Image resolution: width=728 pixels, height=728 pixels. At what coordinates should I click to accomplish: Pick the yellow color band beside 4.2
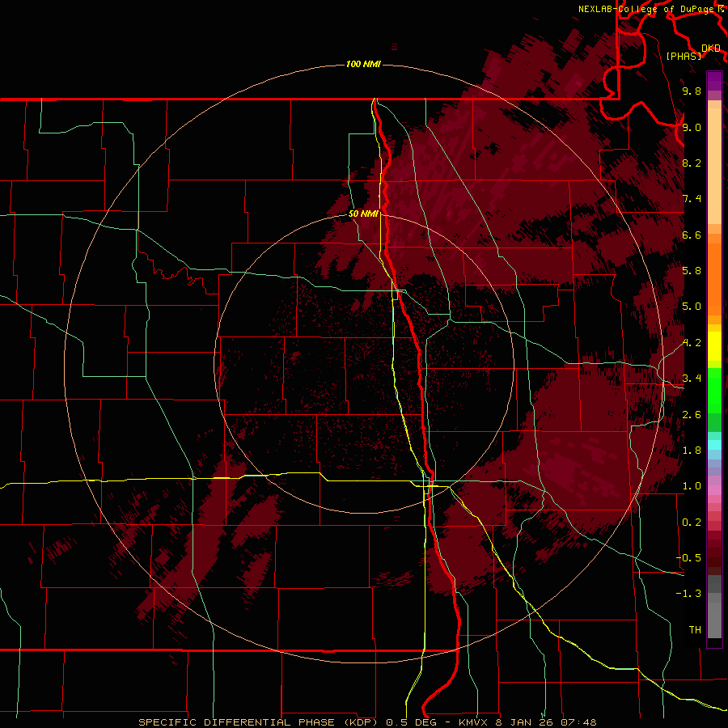pos(714,346)
